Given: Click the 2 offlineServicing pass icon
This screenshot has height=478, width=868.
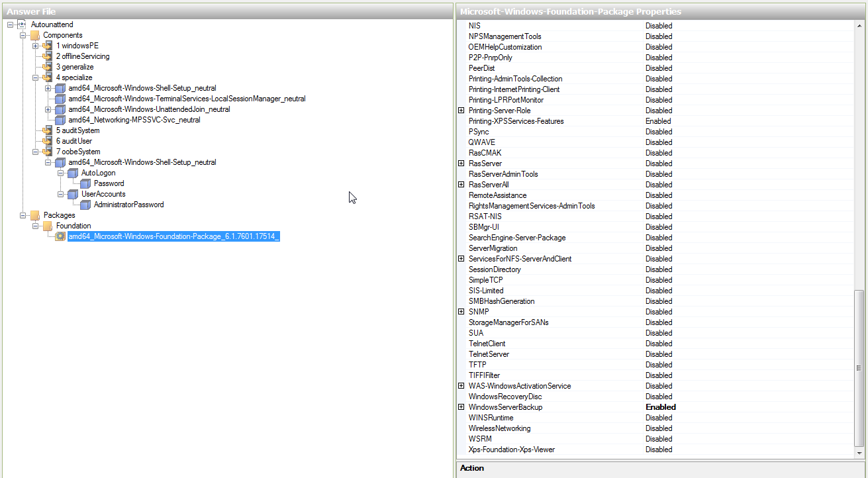Looking at the screenshot, I should click(x=47, y=56).
